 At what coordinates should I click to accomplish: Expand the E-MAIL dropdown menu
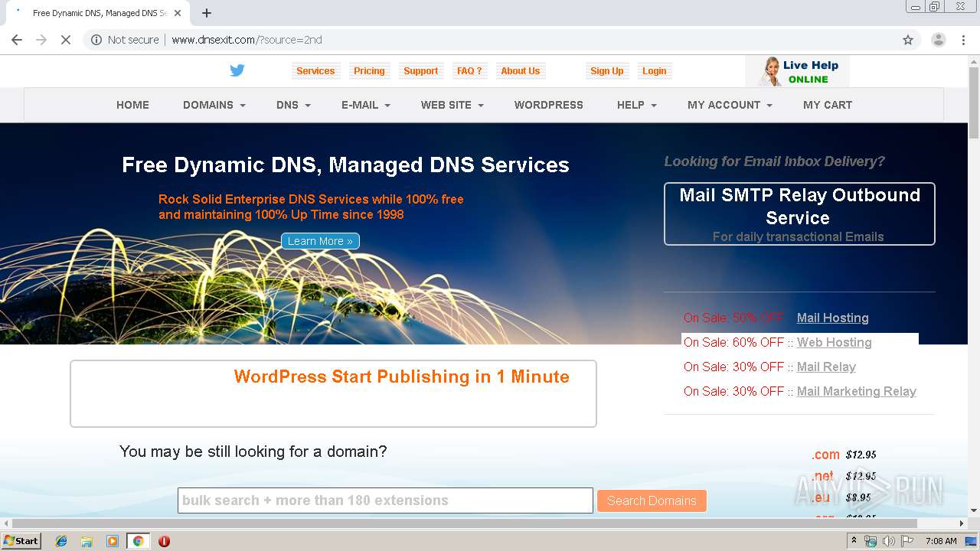[x=366, y=105]
